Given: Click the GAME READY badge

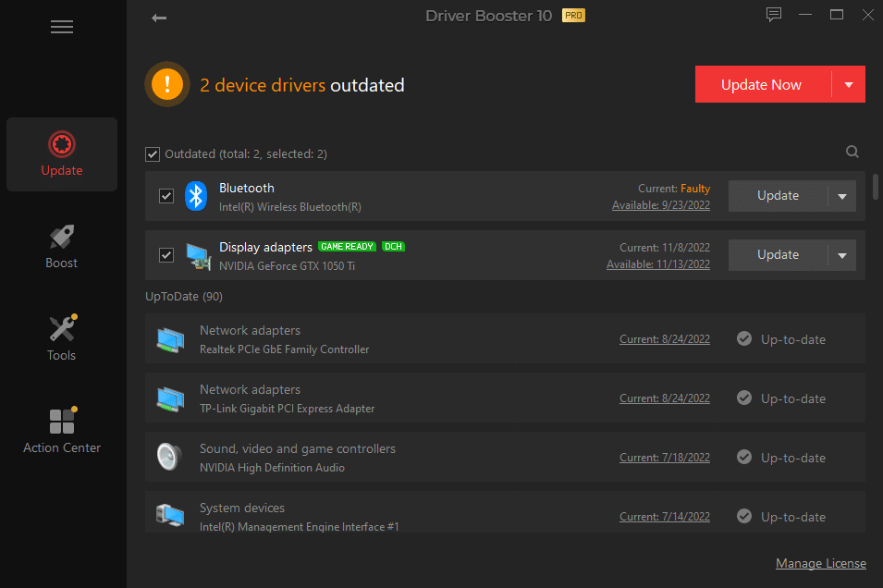Looking at the screenshot, I should (347, 247).
